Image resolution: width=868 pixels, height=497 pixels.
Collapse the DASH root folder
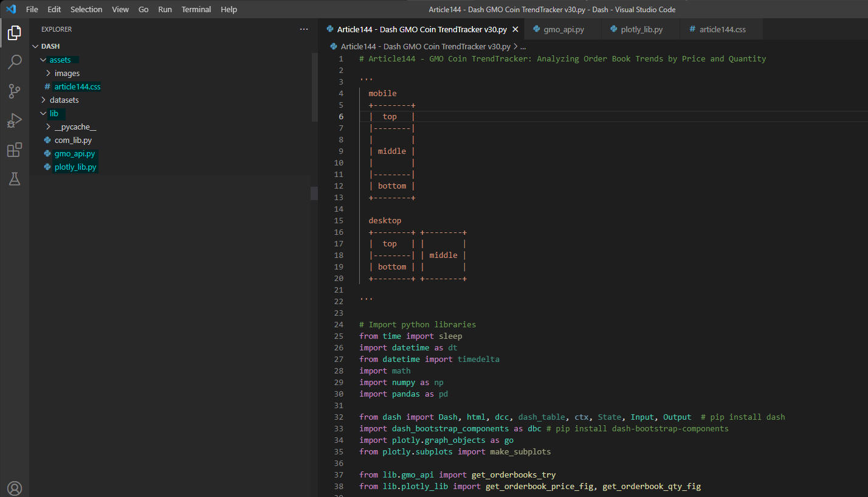[x=36, y=46]
